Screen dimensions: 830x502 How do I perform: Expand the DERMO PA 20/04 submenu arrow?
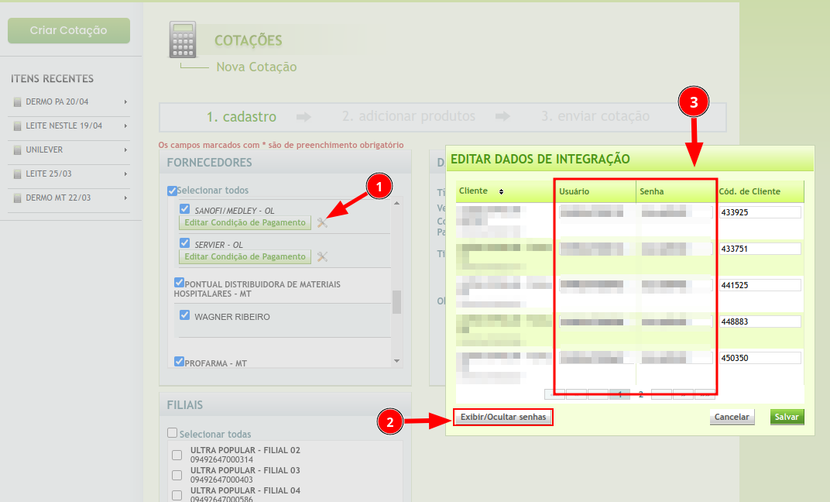(x=125, y=102)
